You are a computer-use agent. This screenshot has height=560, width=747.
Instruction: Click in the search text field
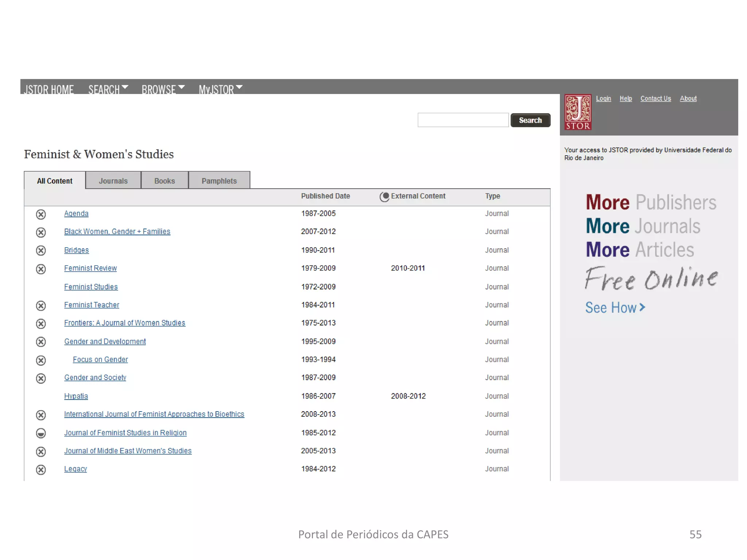tap(463, 120)
